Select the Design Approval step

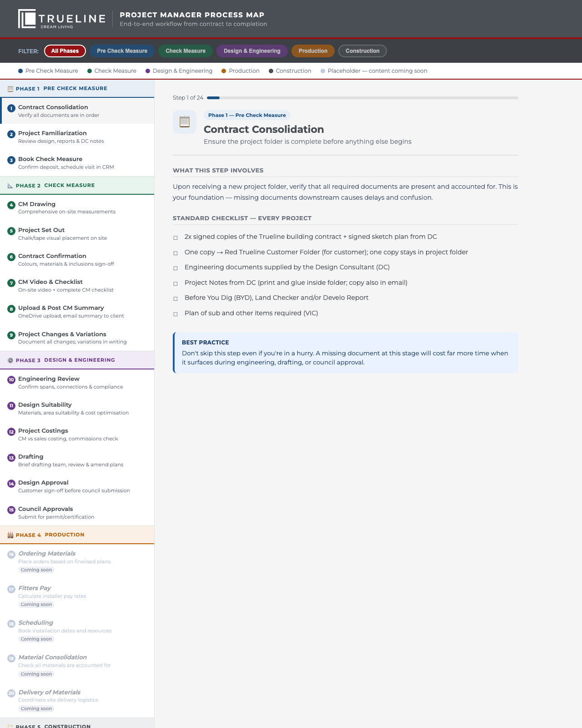click(77, 486)
